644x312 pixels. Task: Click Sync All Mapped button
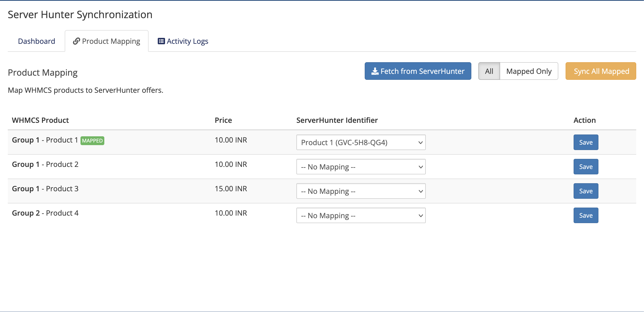coord(601,71)
